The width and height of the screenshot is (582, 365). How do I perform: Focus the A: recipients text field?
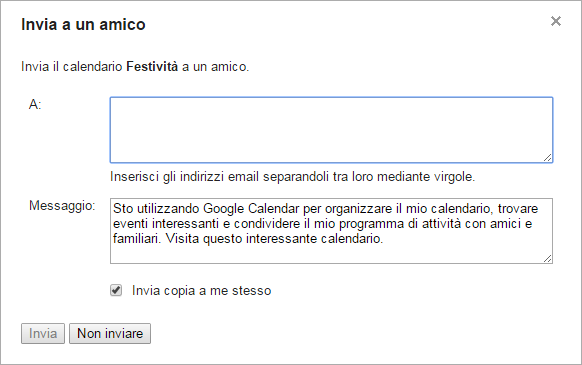click(331, 130)
